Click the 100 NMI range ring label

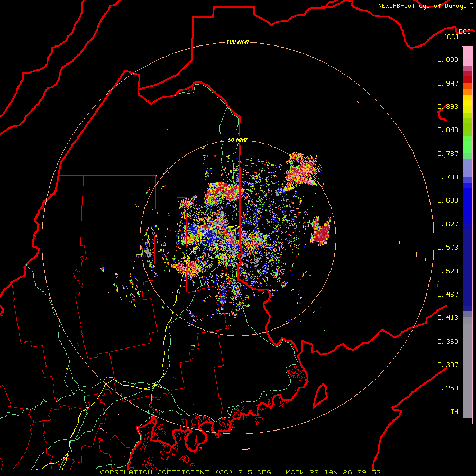[x=237, y=42]
